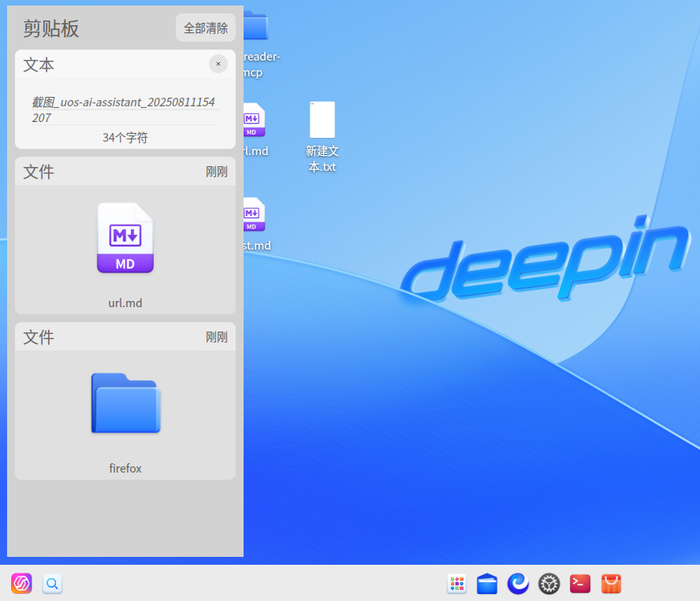Screen dimensions: 700x601
Task: Close the 文本 clipboard entry
Action: point(218,64)
